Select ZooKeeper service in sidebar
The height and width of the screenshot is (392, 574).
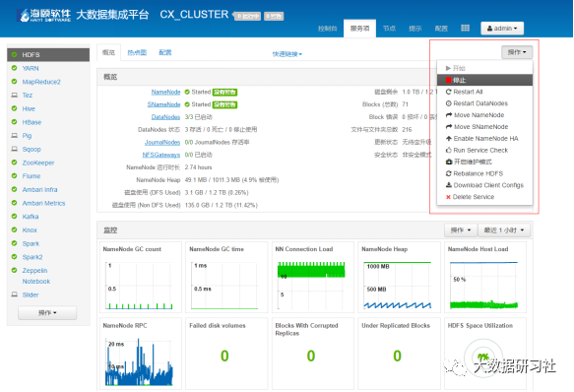point(38,163)
